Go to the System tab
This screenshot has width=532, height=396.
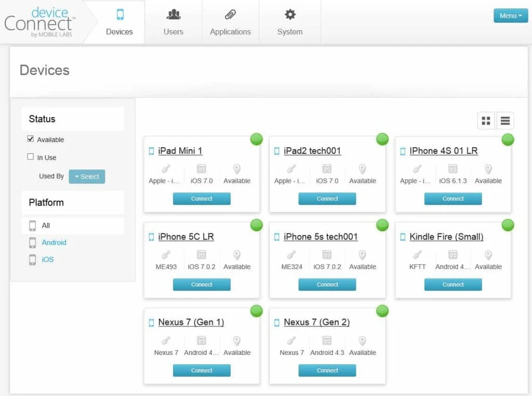pos(290,22)
